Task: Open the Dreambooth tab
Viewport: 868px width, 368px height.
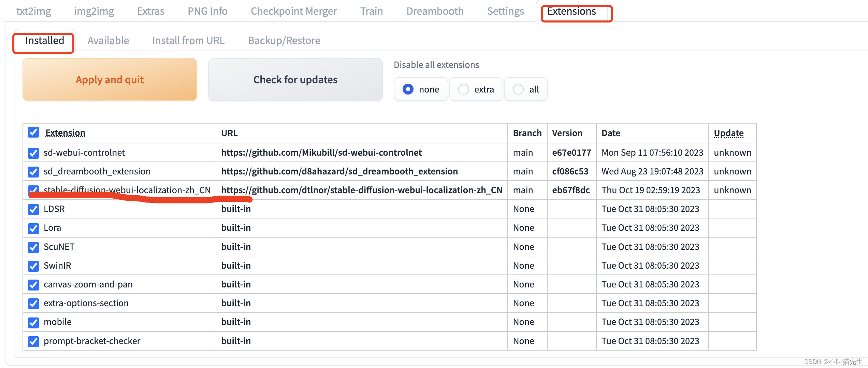Action: [435, 11]
